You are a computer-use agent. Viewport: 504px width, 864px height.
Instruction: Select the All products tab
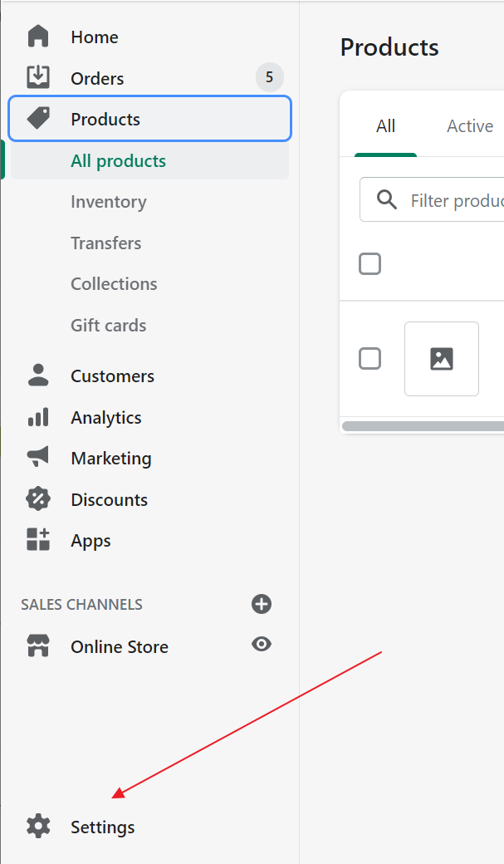click(x=385, y=126)
